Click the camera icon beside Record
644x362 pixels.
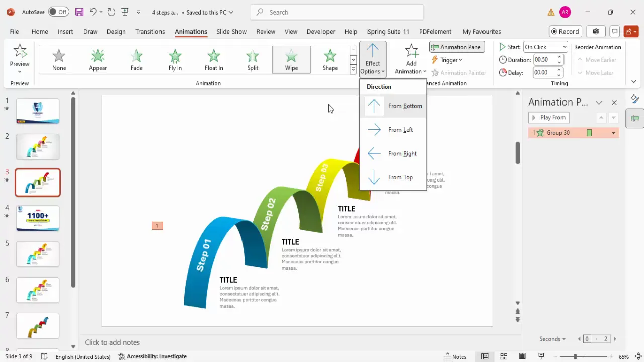click(596, 31)
